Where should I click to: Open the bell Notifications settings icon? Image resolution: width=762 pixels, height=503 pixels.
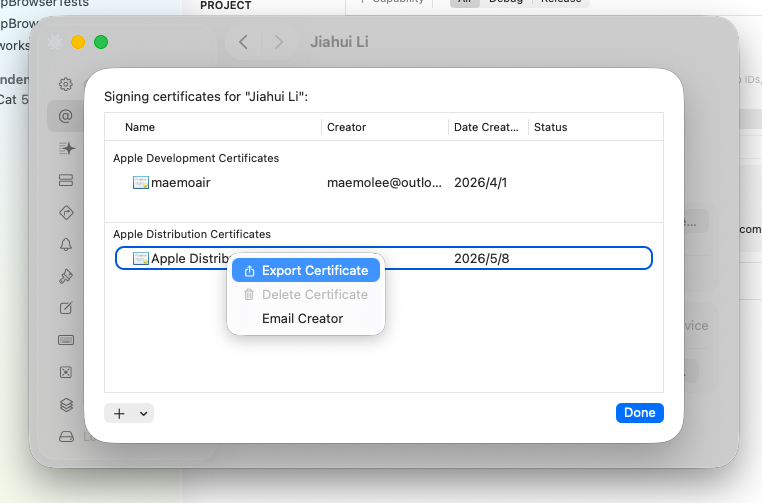[x=66, y=244]
